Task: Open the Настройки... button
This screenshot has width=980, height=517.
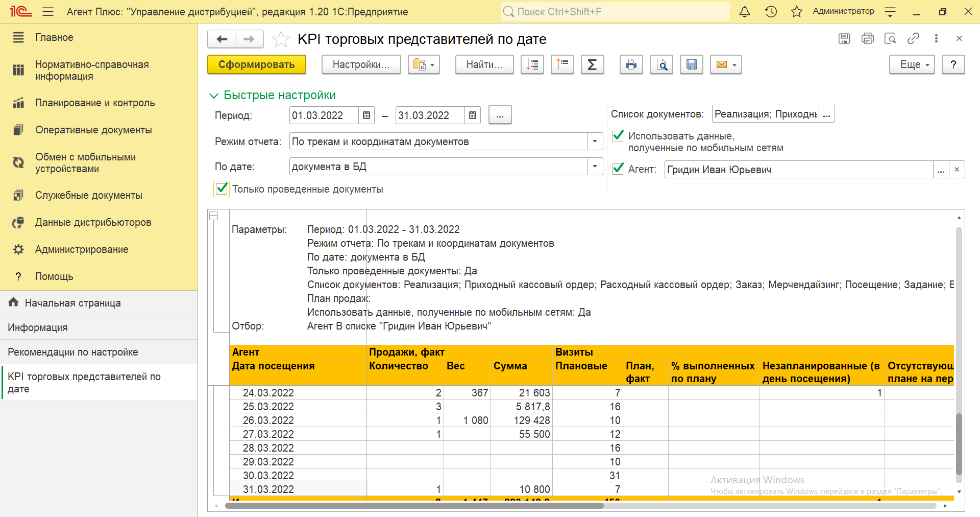Action: [x=361, y=64]
